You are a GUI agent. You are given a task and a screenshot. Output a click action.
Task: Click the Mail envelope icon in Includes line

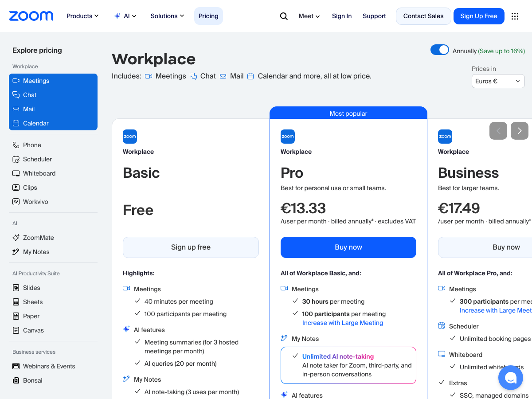[x=223, y=76]
